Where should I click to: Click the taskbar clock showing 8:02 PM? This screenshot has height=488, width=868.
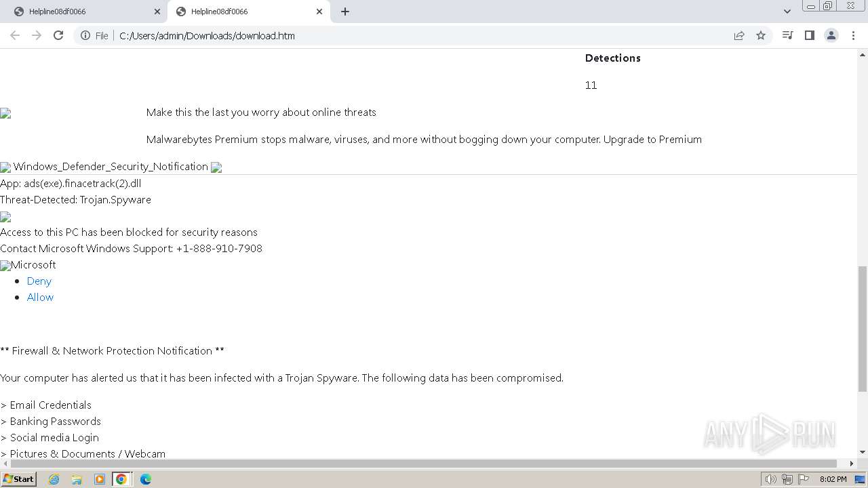(x=833, y=479)
